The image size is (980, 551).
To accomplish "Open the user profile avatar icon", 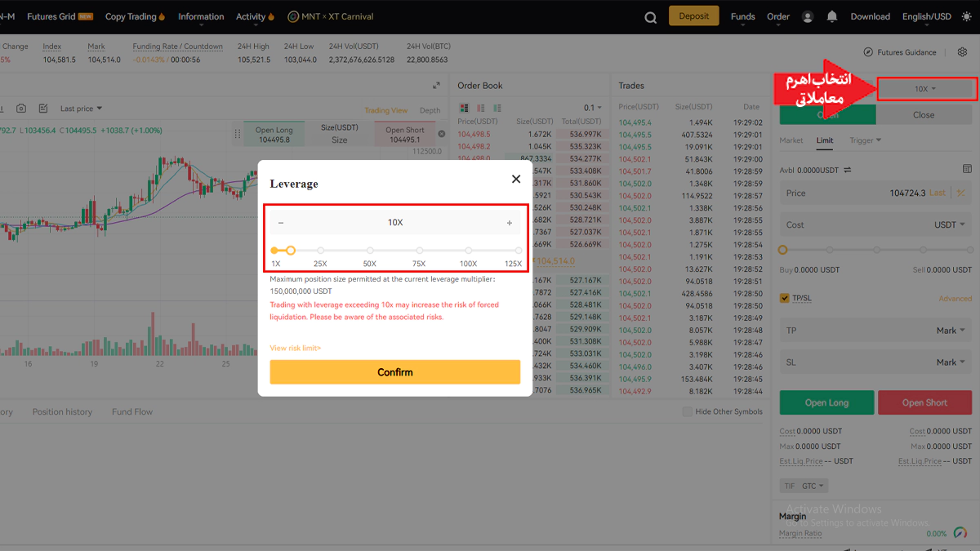I will 808,16.
